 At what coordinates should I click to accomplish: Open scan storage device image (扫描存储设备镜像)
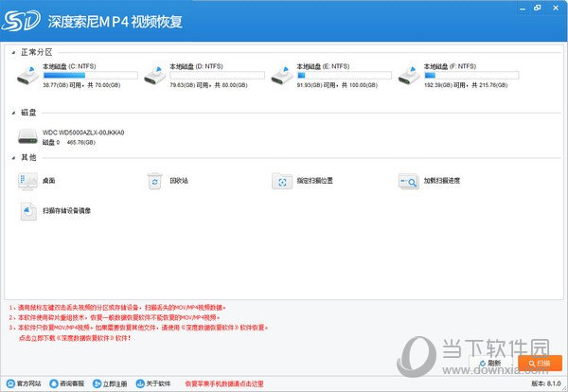pos(28,210)
